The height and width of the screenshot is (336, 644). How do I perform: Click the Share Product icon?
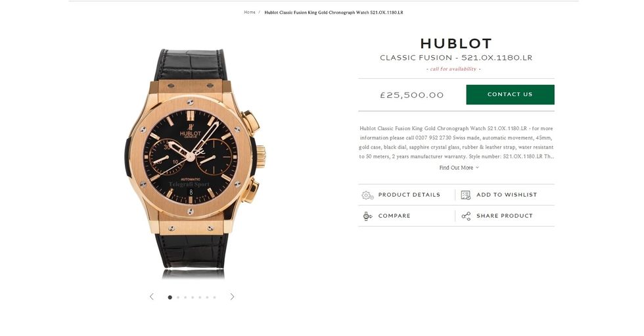coord(466,216)
